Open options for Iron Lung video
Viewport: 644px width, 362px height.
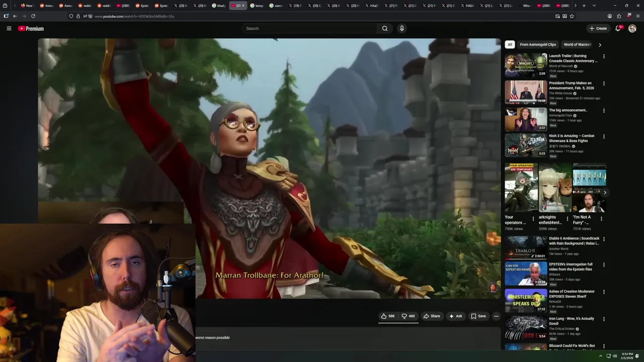pyautogui.click(x=604, y=319)
